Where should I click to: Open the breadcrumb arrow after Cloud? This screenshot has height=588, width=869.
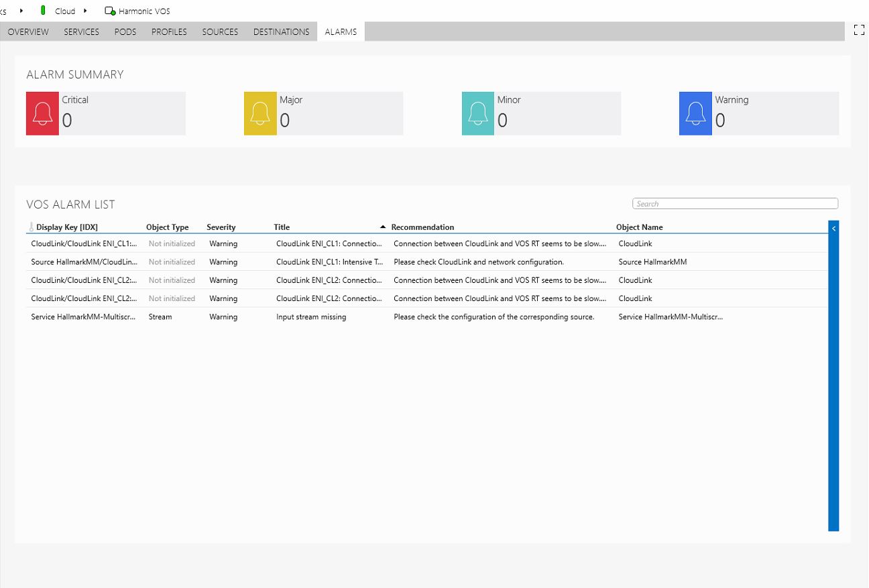coord(85,11)
